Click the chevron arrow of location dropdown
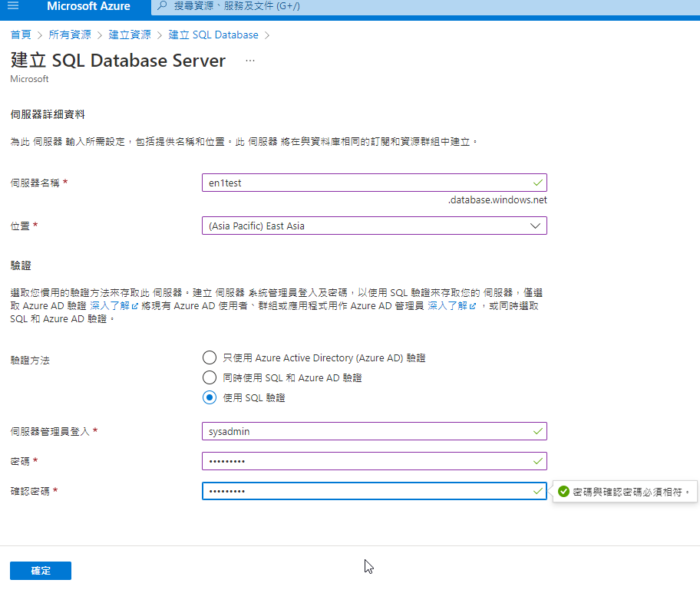 coord(535,226)
